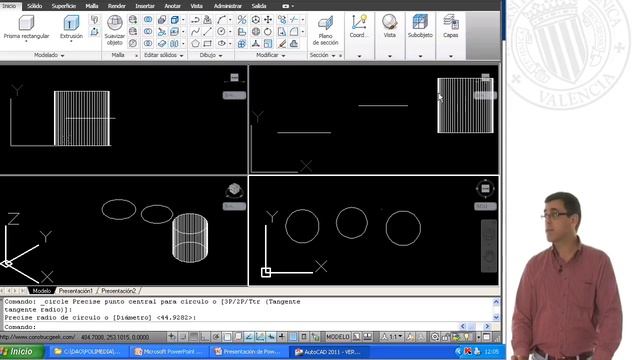Select the Line tool in Dibujo
Viewport: 640px width, 360px height.
click(x=208, y=31)
